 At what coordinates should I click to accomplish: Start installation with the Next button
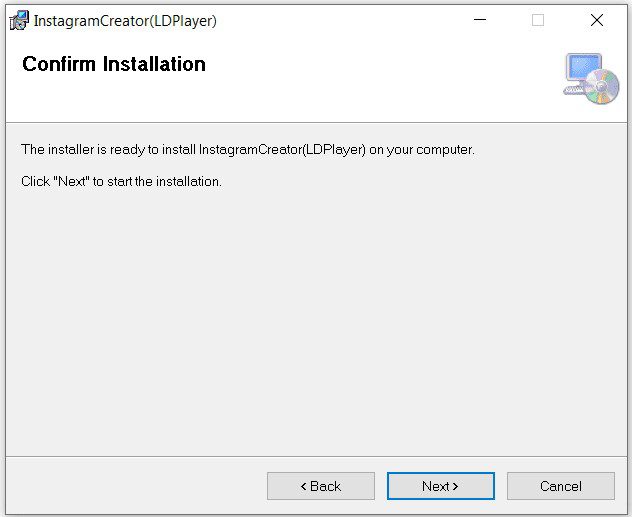click(x=441, y=486)
